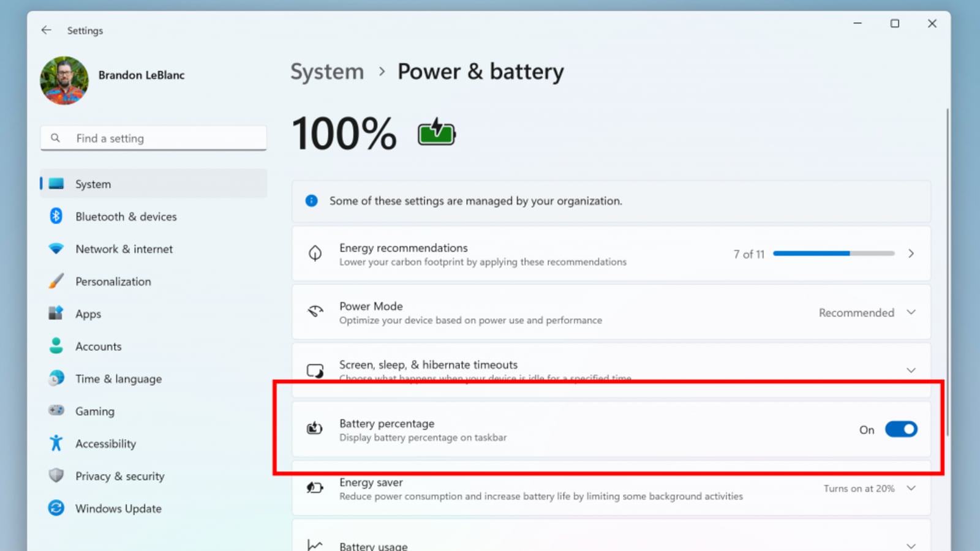
Task: Select Apps in the sidebar
Action: pos(88,314)
